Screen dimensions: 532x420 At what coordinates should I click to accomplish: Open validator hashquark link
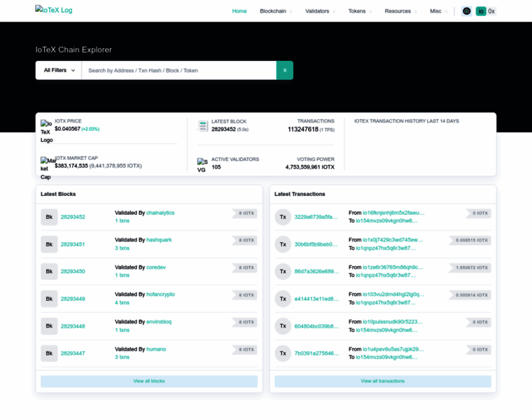[x=159, y=240]
